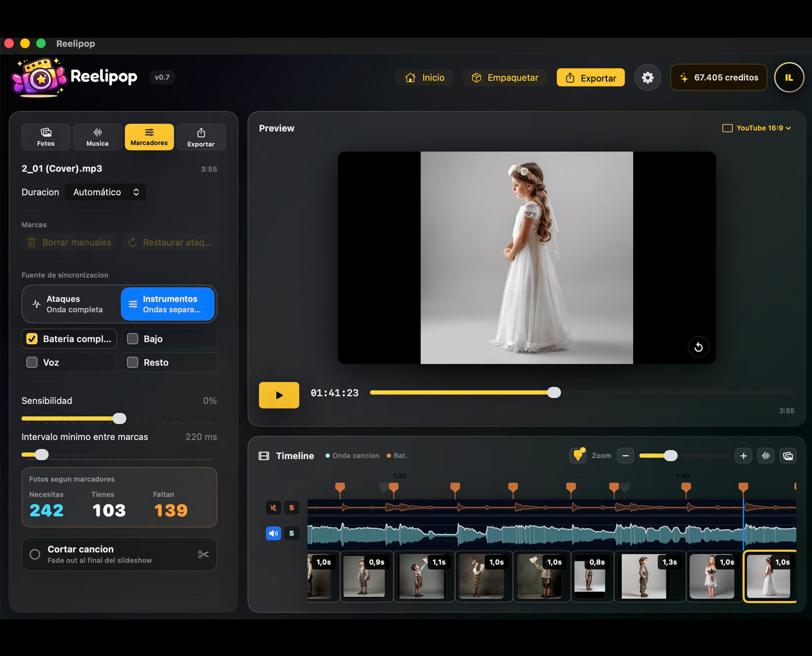The image size is (812, 656).
Task: Select the Cortar cancion radio option
Action: (35, 554)
